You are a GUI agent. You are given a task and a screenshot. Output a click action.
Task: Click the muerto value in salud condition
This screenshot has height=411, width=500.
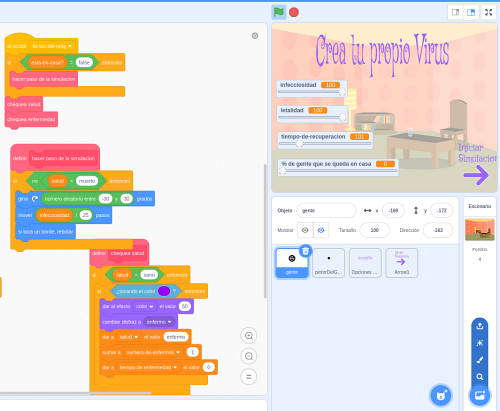(x=87, y=181)
